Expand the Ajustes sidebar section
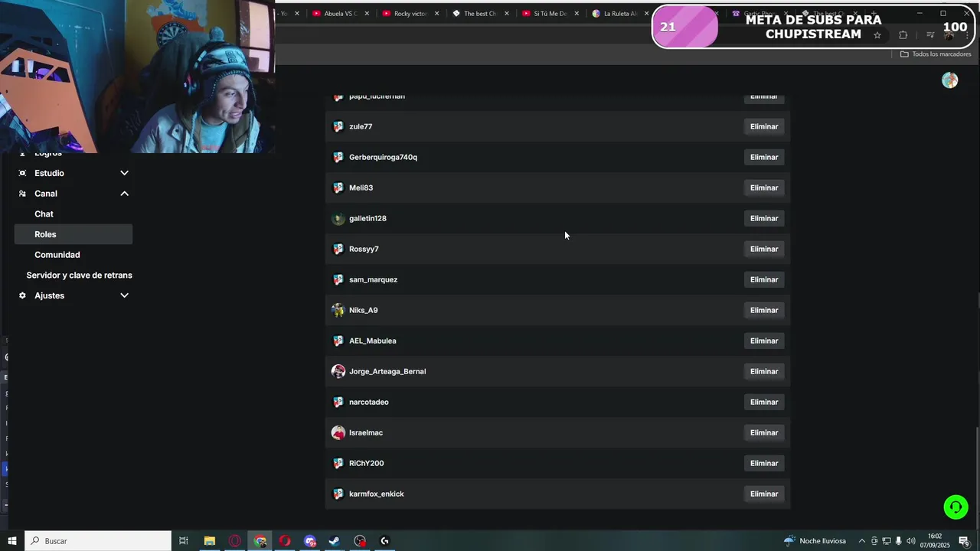The image size is (980, 551). (x=124, y=295)
